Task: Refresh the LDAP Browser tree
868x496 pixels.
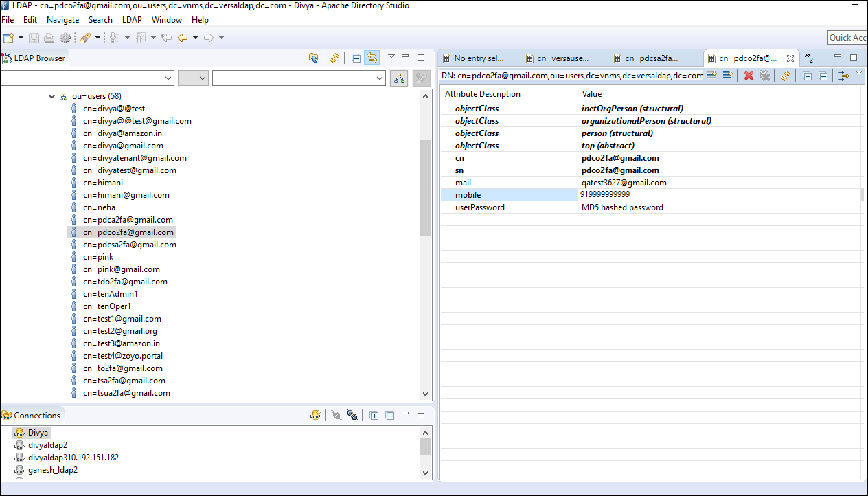Action: [334, 58]
